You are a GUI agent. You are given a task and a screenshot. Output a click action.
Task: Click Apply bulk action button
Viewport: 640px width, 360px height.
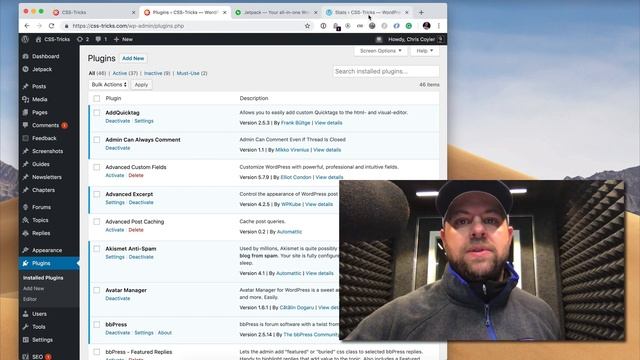[x=141, y=84]
